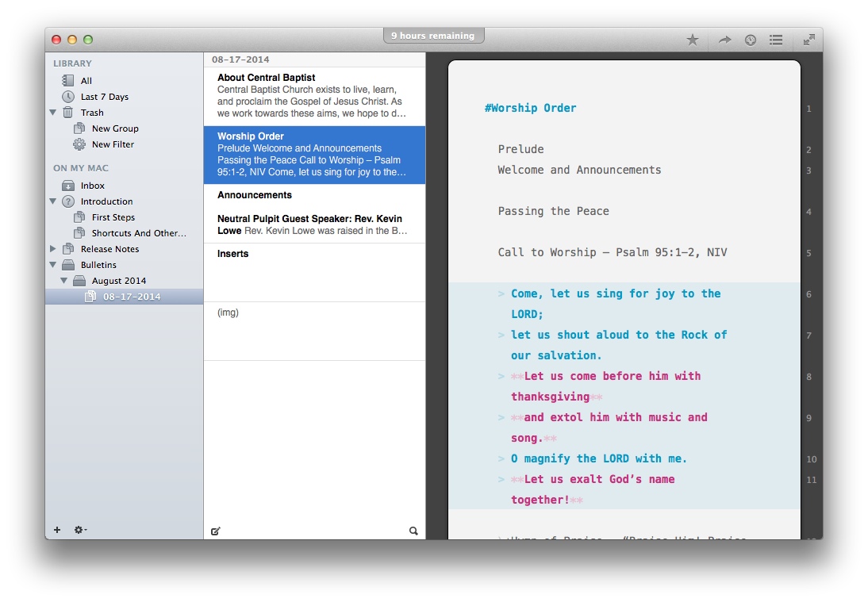Select the Last 7 Days filter

click(x=104, y=97)
